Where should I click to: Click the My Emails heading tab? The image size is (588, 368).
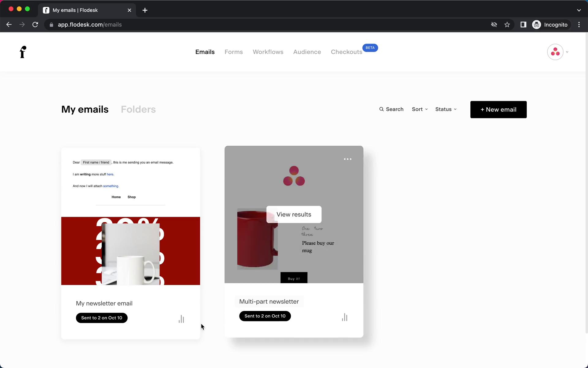[84, 109]
